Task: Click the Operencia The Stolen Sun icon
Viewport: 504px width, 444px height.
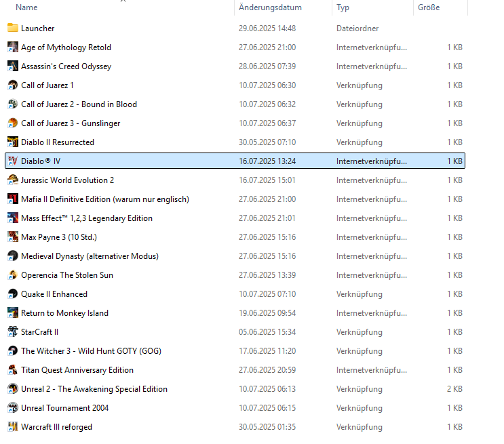Action: [x=12, y=275]
